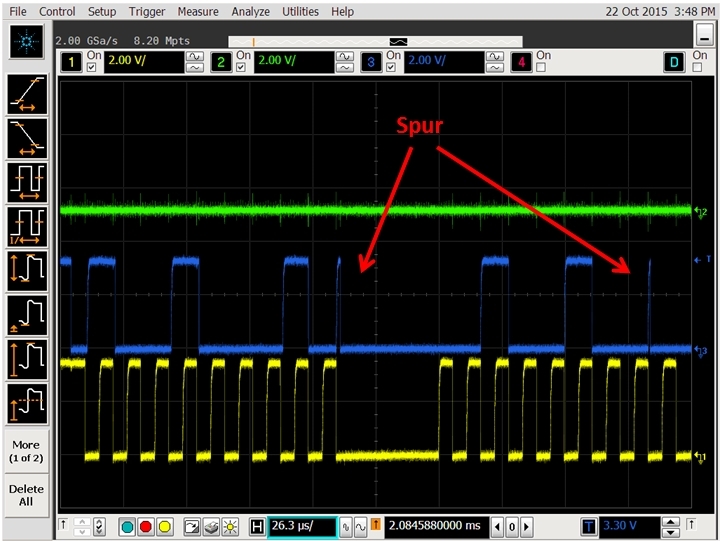This screenshot has height=541, width=720.
Task: Open the Measure menu
Action: click(x=198, y=11)
